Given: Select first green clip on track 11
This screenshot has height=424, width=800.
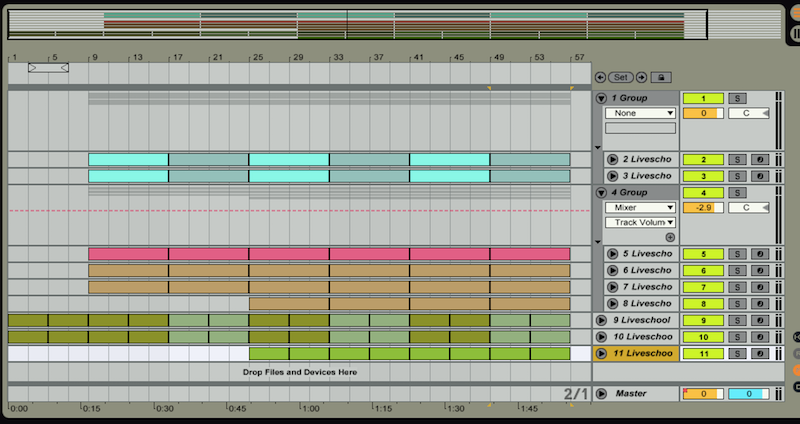Looking at the screenshot, I should click(269, 354).
